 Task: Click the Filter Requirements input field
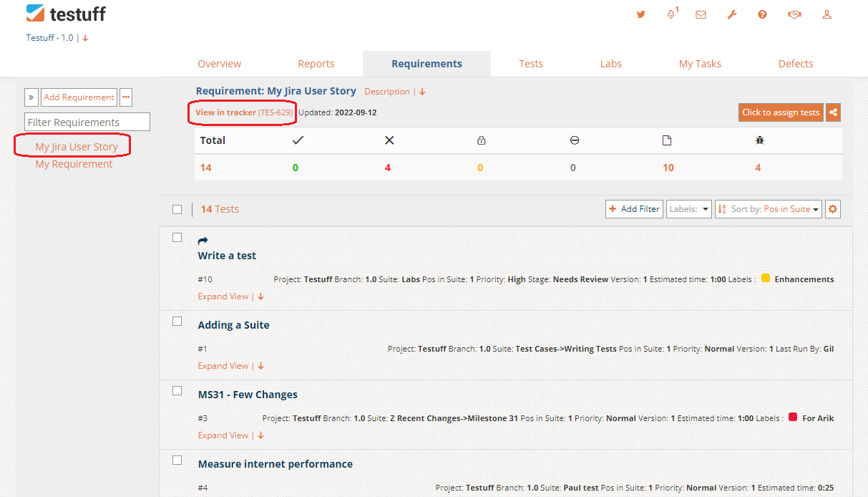(87, 122)
